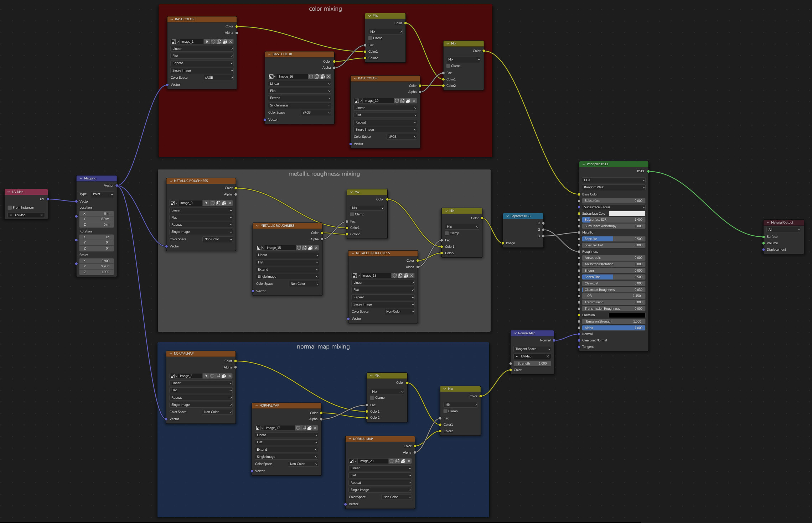This screenshot has height=523, width=812.
Task: Enable Clamp in left Mix node of normal map frame
Action: pos(372,398)
